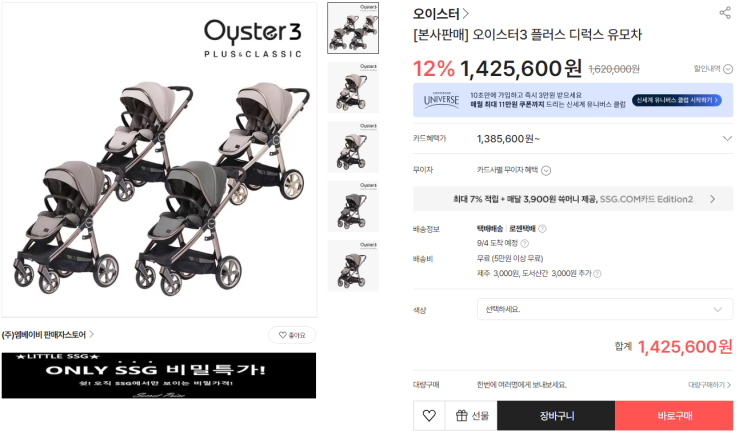Select the dark gray stroller thumbnail
Viewport: 743px width, 439px height.
[x=353, y=206]
